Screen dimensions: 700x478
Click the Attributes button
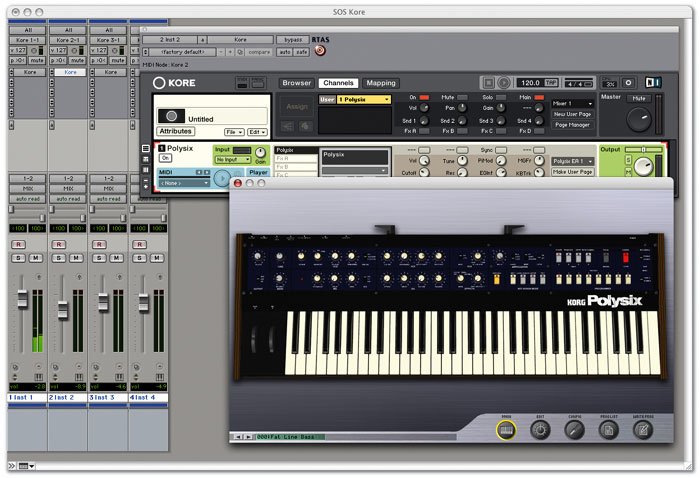point(175,131)
